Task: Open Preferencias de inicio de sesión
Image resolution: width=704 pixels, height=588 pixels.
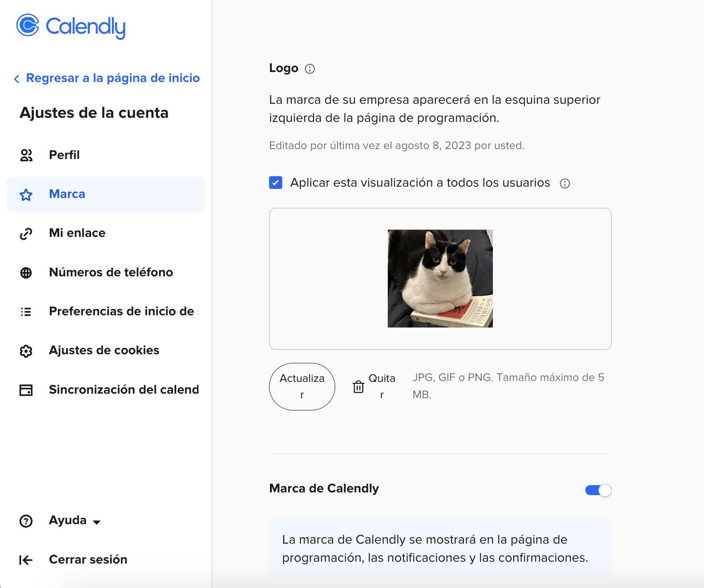Action: click(x=106, y=311)
